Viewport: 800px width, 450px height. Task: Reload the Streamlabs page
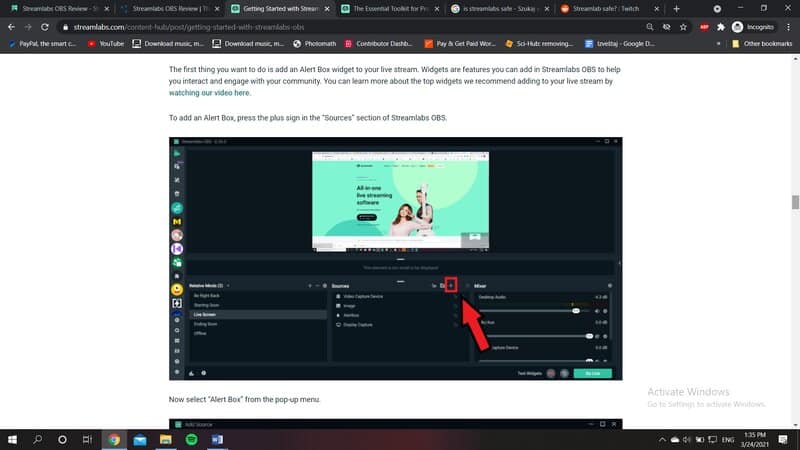(45, 27)
